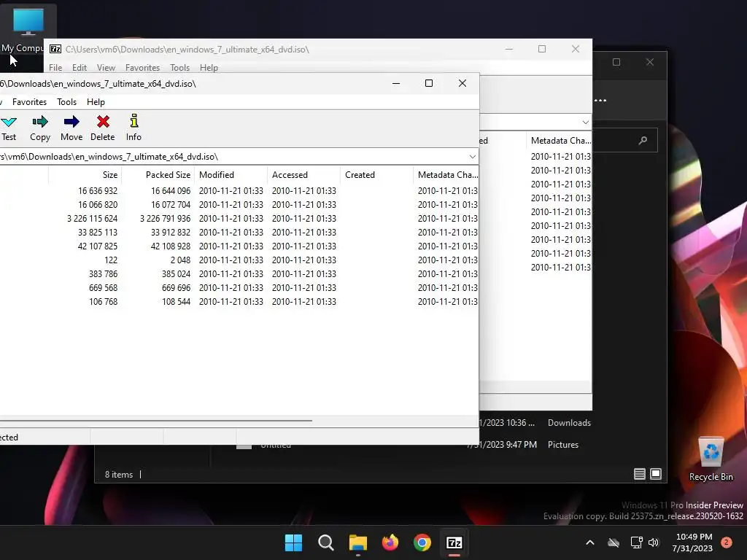The width and height of the screenshot is (747, 560).
Task: Click Metadata Cha... column header in back window
Action: pyautogui.click(x=560, y=141)
